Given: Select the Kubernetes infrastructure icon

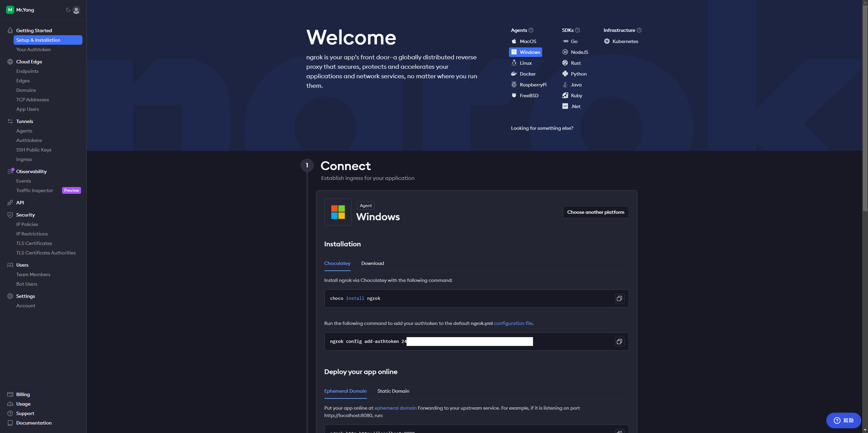Looking at the screenshot, I should point(607,41).
